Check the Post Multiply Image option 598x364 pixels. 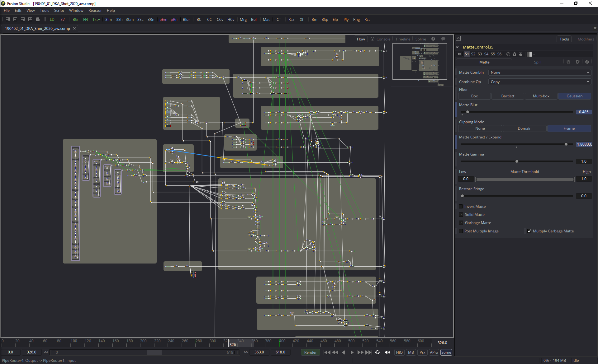(x=461, y=231)
